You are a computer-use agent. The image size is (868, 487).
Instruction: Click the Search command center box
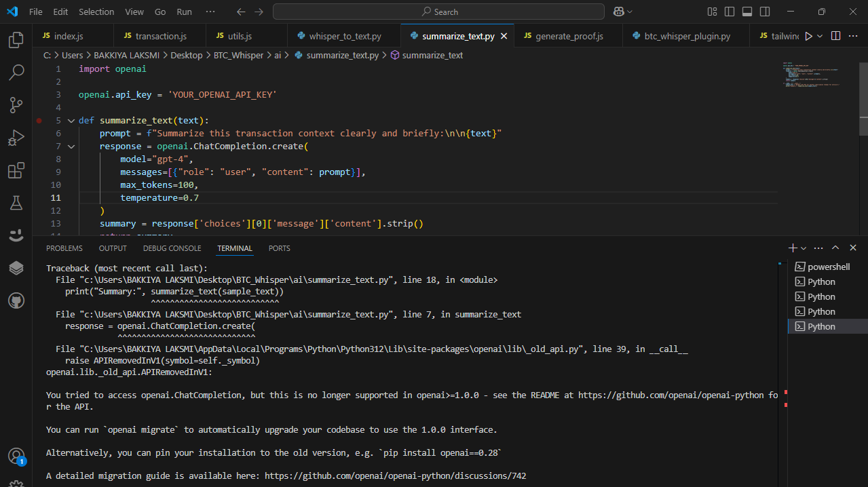pyautogui.click(x=438, y=12)
